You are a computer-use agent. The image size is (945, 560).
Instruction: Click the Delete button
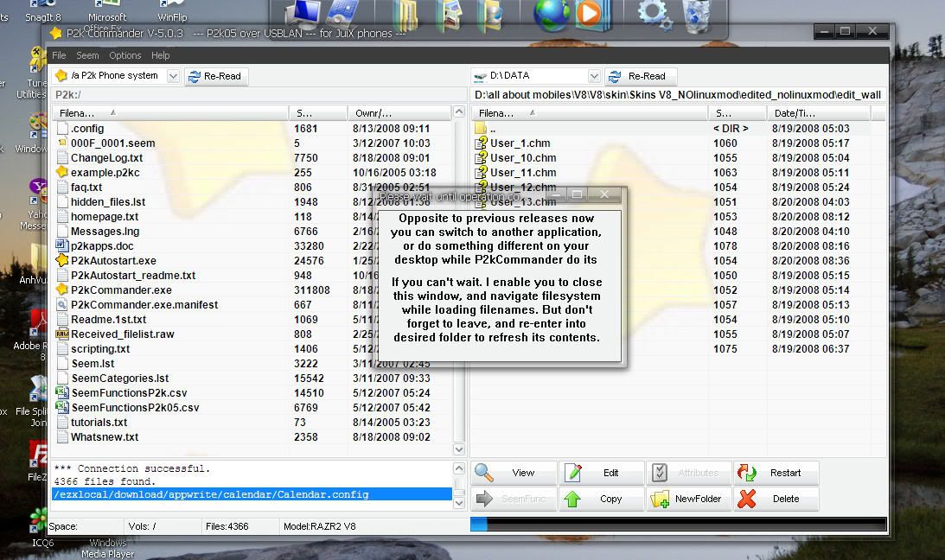pos(776,499)
